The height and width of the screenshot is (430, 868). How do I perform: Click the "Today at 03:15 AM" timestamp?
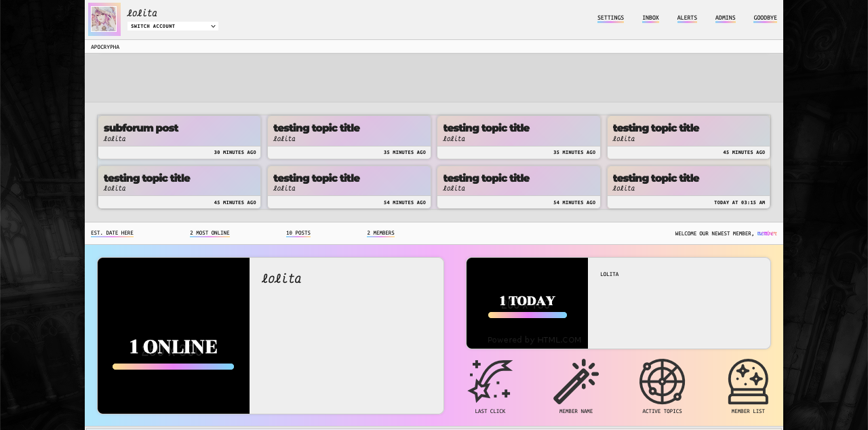(x=739, y=203)
